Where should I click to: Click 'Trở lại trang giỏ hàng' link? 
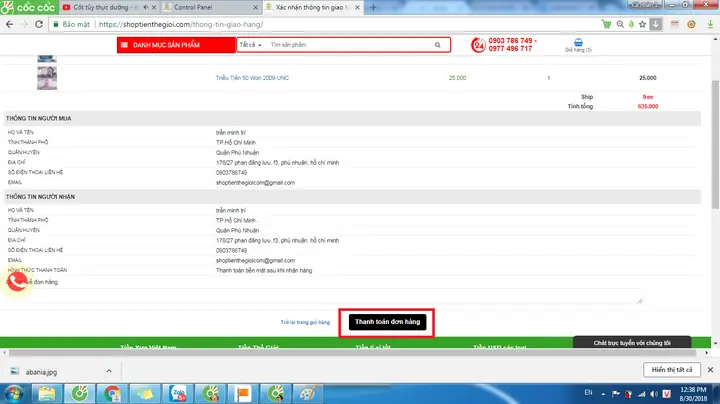tap(305, 322)
